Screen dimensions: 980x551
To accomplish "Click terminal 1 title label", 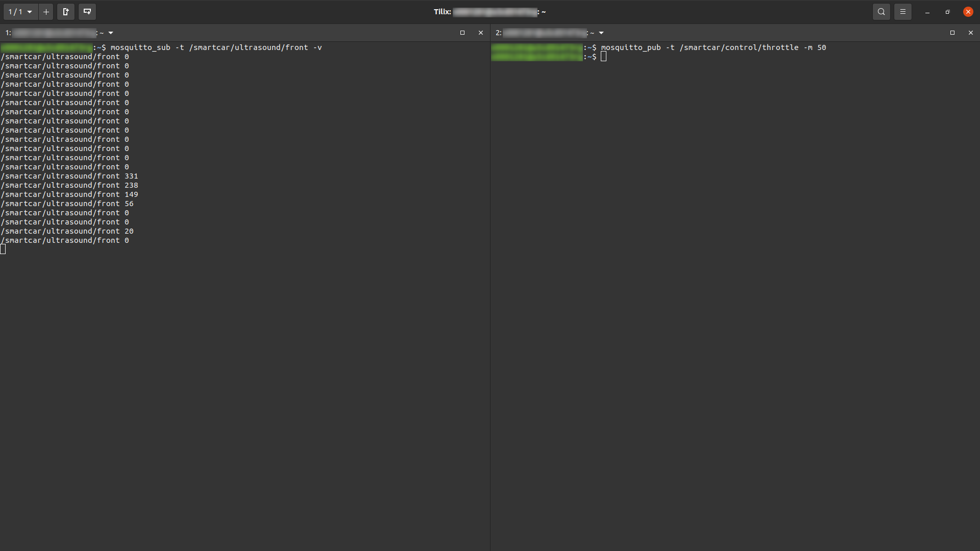I will (55, 33).
